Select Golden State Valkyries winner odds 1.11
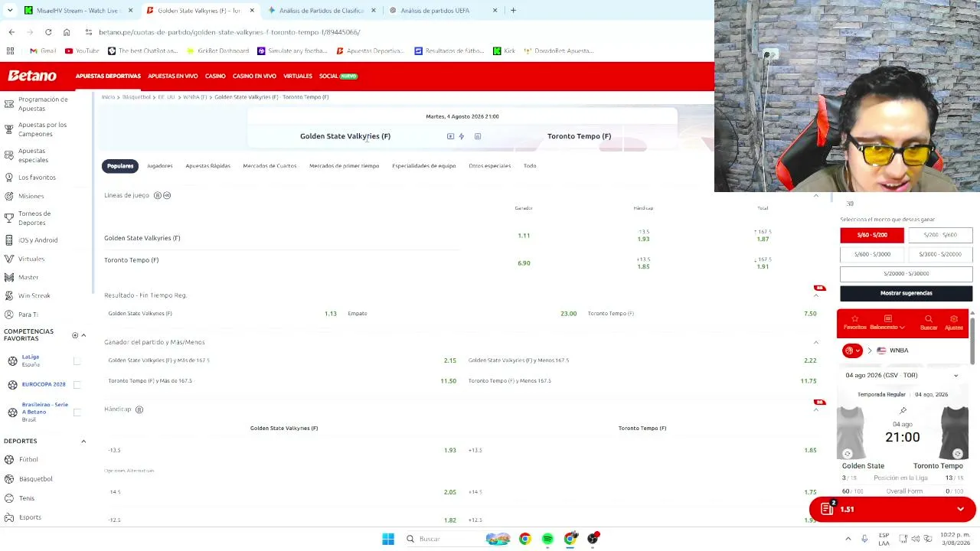The width and height of the screenshot is (980, 551). 524,236
